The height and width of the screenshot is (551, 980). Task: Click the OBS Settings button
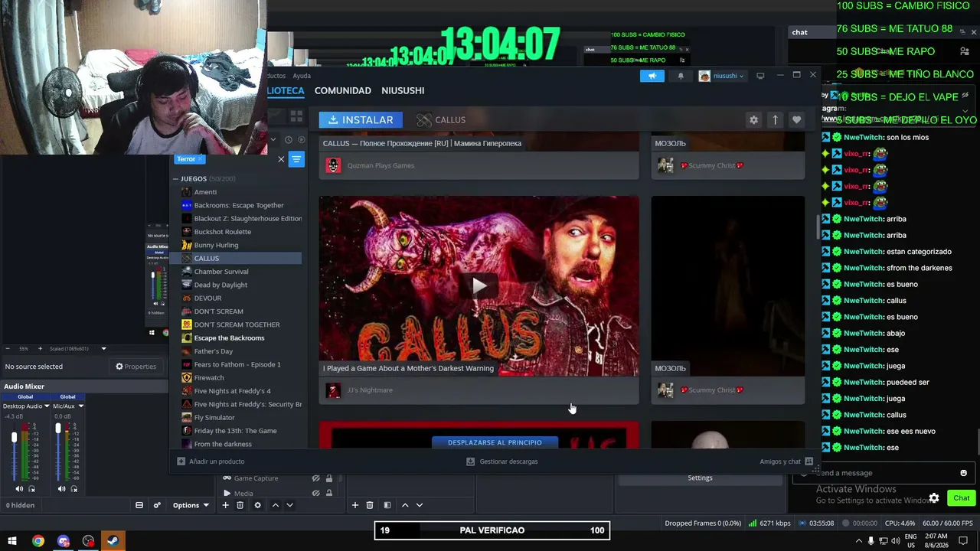(x=700, y=478)
